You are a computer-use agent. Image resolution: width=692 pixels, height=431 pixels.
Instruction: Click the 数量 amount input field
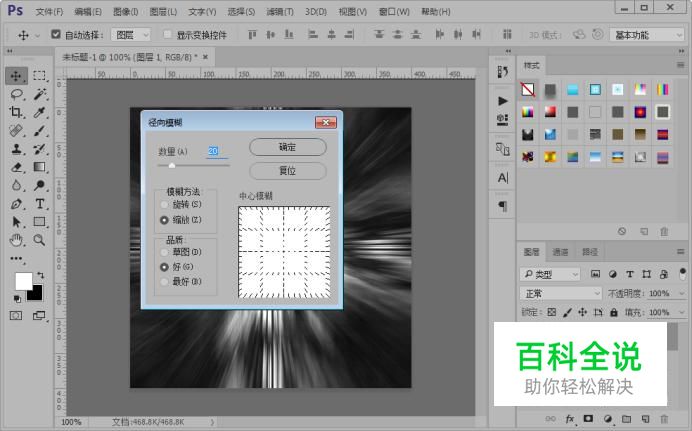click(217, 151)
